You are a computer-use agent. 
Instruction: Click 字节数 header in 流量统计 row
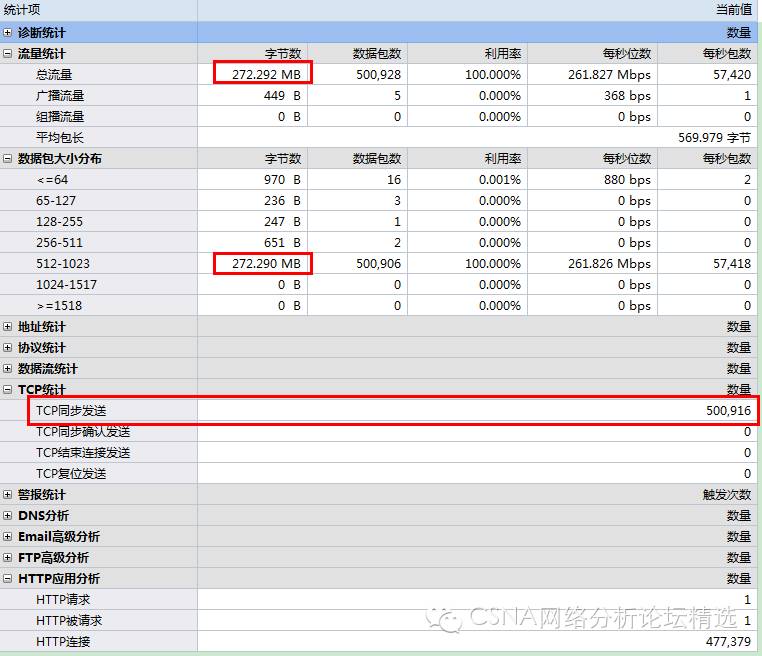(x=283, y=53)
